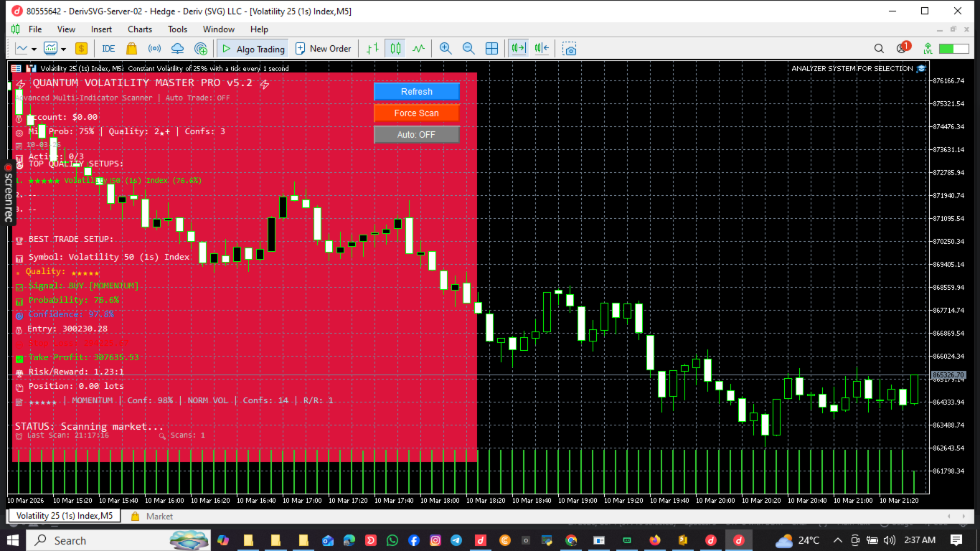Click the 2:37 AM taskbar clock

pos(919,540)
